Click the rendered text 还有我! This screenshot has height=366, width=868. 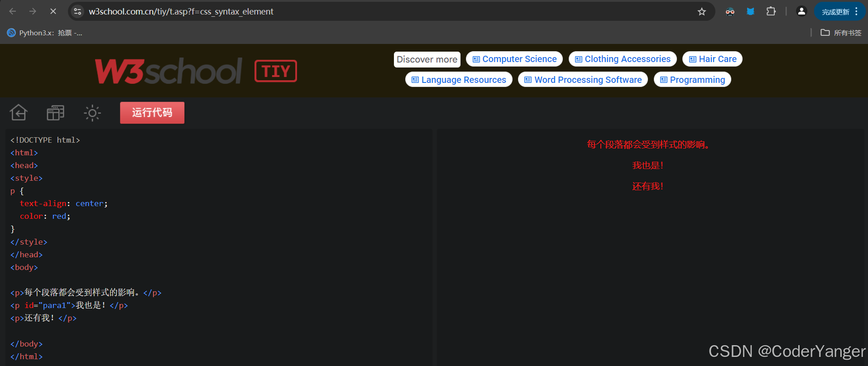point(648,187)
